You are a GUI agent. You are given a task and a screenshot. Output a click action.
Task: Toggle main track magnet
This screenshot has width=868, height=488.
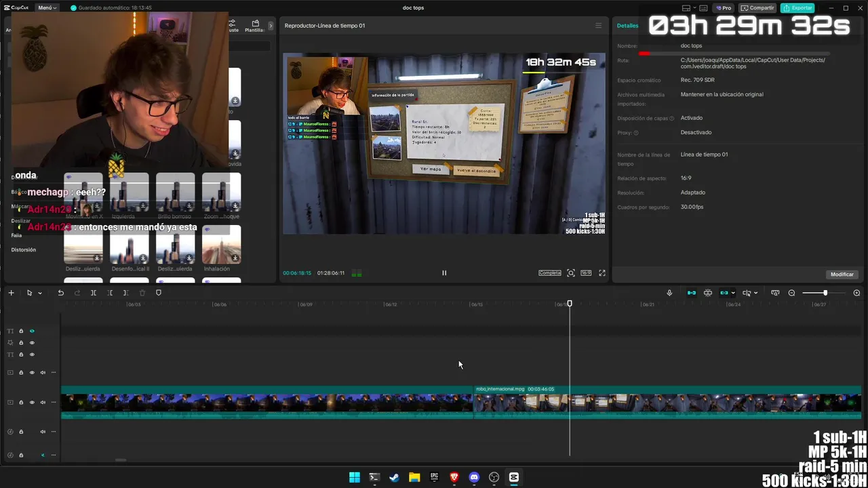point(692,293)
